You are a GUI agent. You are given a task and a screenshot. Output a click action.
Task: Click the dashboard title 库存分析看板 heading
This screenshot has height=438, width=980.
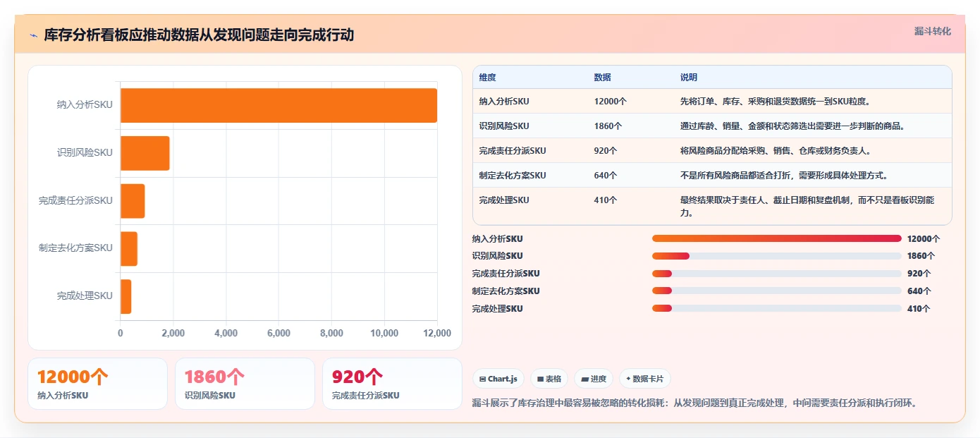[199, 35]
